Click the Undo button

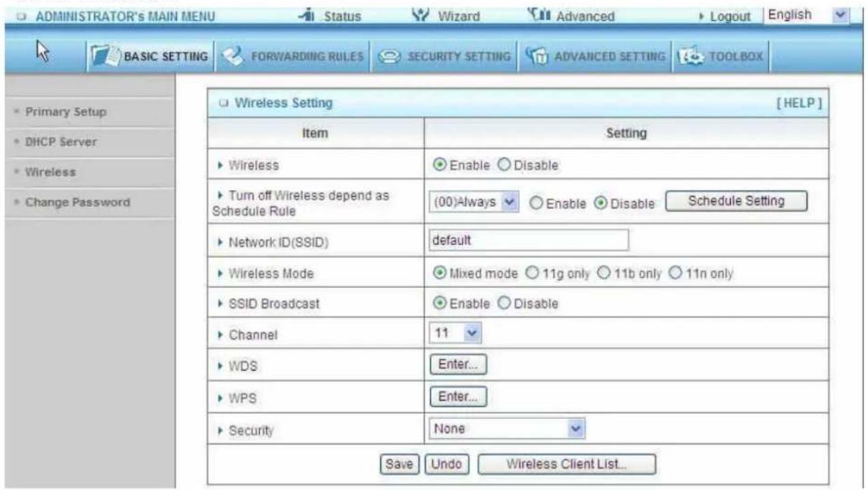[x=447, y=465]
